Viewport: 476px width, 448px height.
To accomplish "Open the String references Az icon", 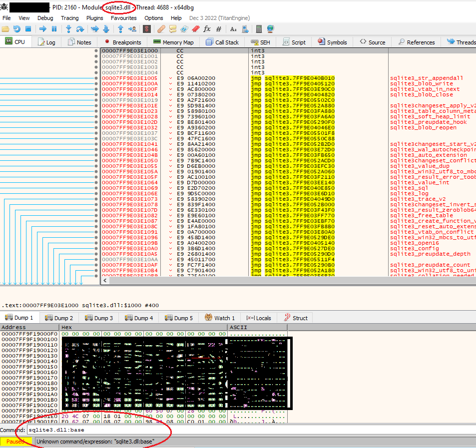I will pos(233,29).
